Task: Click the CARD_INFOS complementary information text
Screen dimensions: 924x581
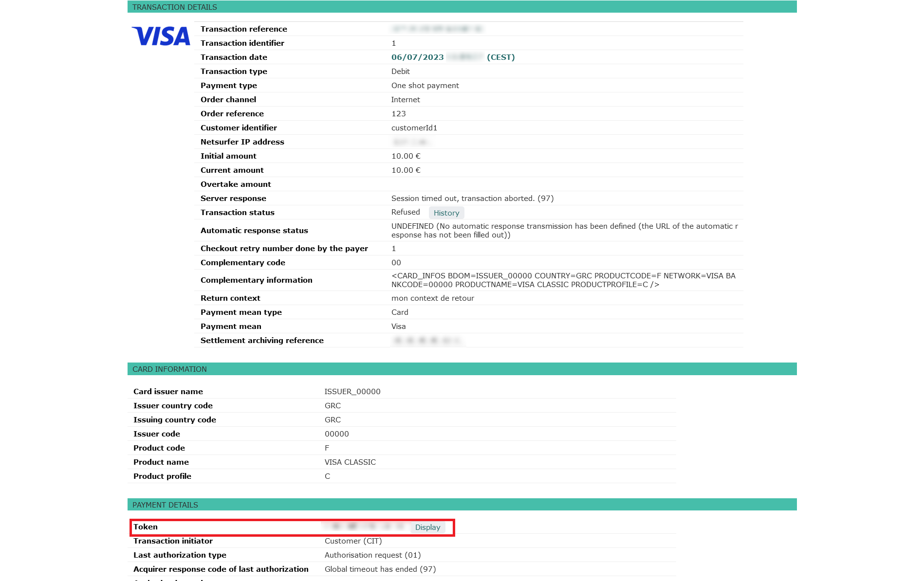Action: click(563, 280)
